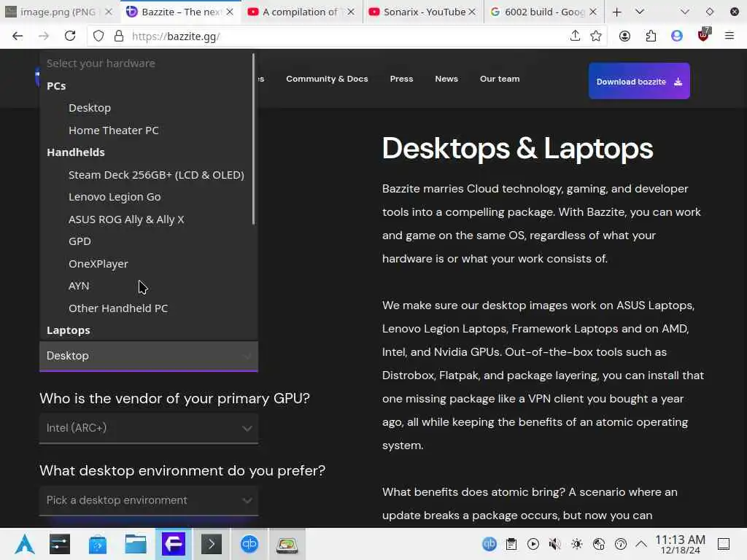Screen dimensions: 747x560
Task: Bookmark this page with the star icon
Action: [x=596, y=36]
